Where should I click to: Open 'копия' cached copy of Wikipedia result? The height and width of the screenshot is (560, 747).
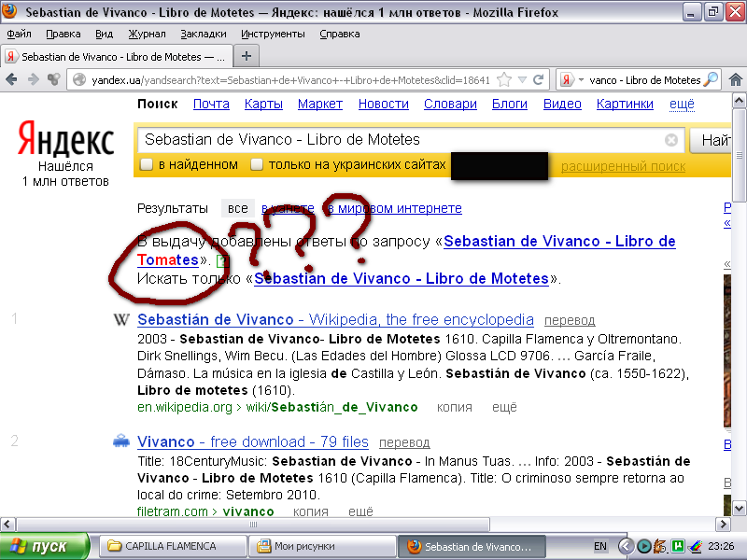tap(455, 408)
